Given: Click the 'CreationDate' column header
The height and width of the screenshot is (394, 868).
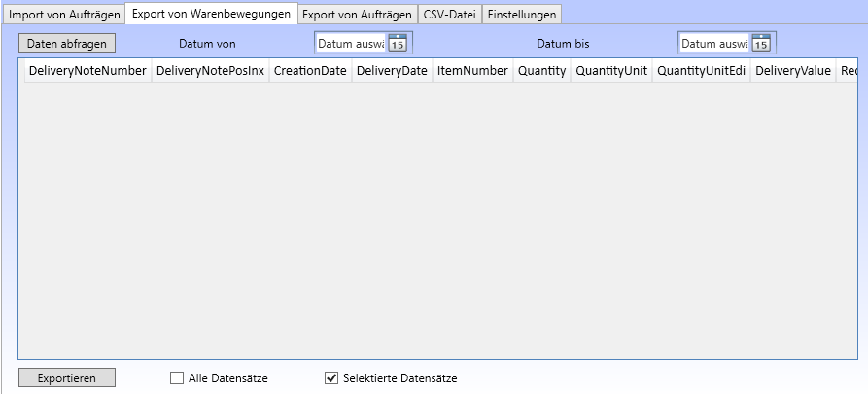Looking at the screenshot, I should coord(310,71).
